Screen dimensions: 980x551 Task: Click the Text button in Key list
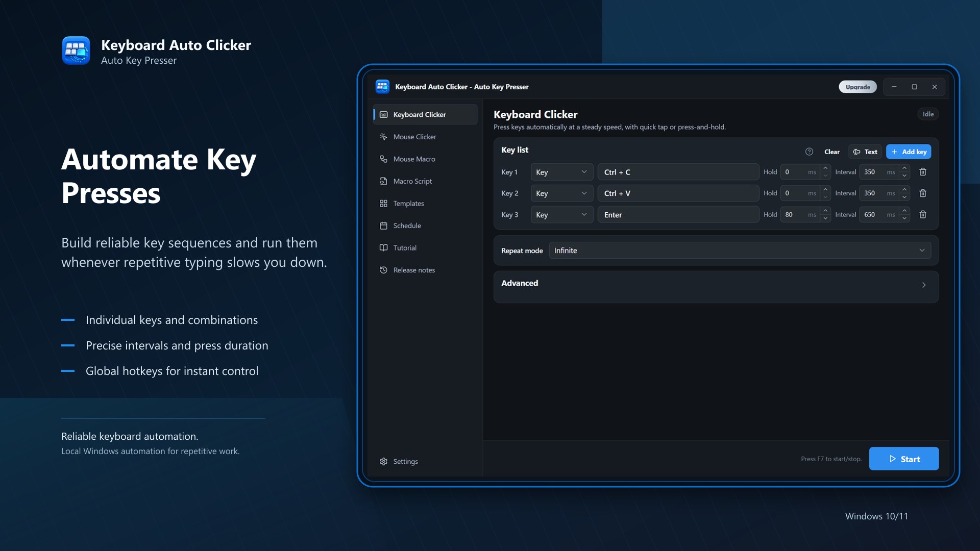point(865,152)
